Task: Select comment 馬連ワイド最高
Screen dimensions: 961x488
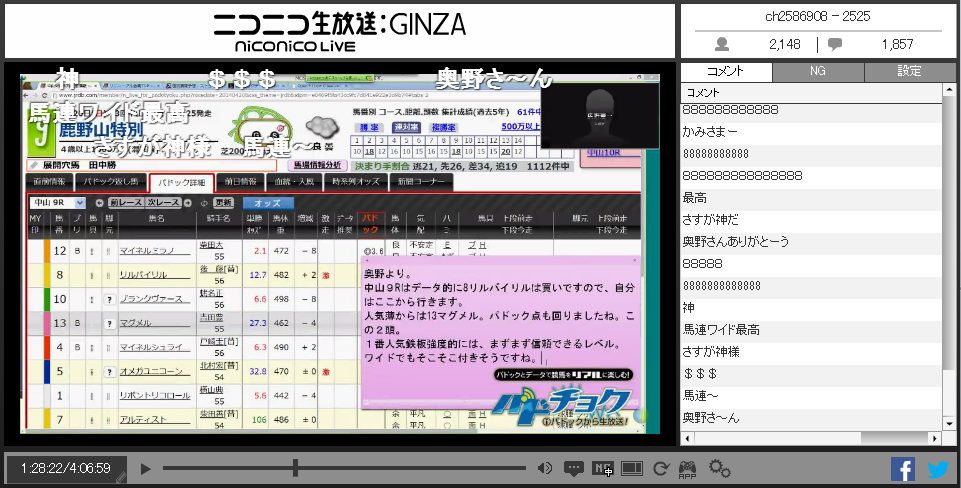Action: point(811,330)
